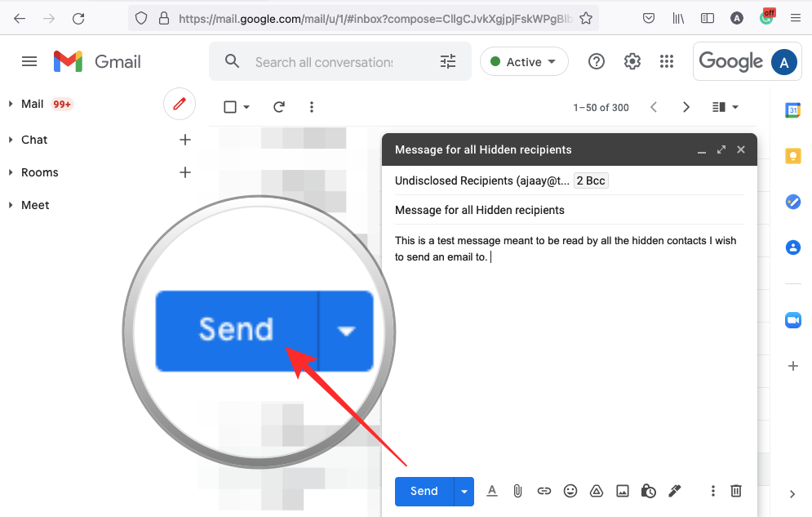This screenshot has height=517, width=812.
Task: Set your chat status via Active dropdown
Action: (x=524, y=61)
